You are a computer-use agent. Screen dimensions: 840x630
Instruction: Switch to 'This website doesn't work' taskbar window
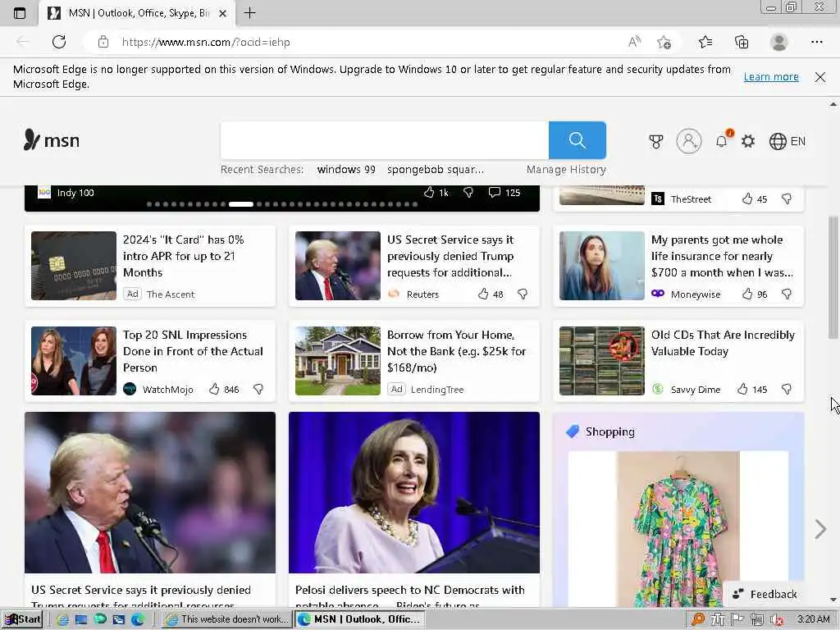(226, 619)
